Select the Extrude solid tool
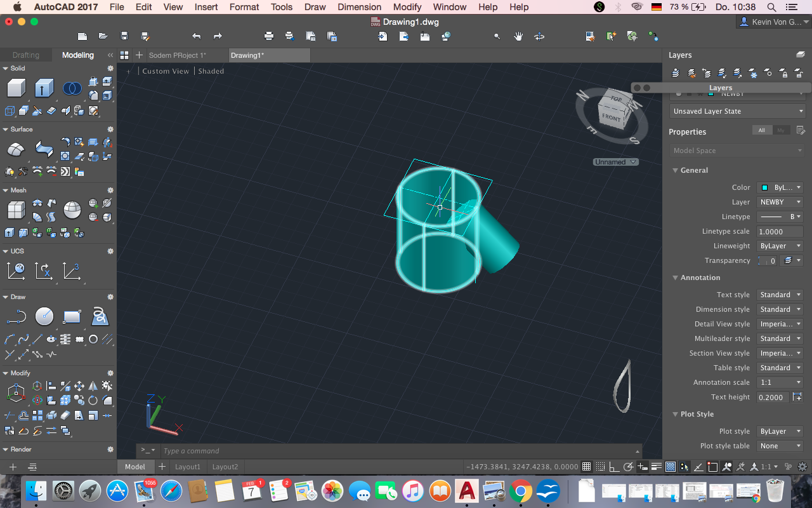Viewport: 812px width, 508px height. [44, 88]
